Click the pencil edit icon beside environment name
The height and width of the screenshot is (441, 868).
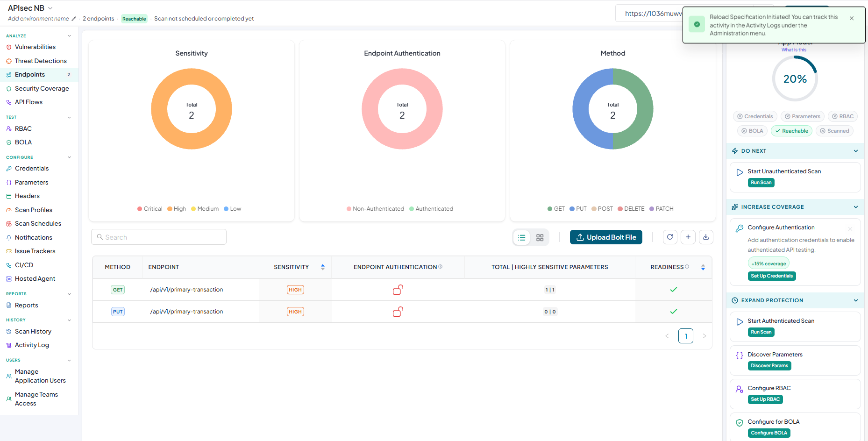74,19
